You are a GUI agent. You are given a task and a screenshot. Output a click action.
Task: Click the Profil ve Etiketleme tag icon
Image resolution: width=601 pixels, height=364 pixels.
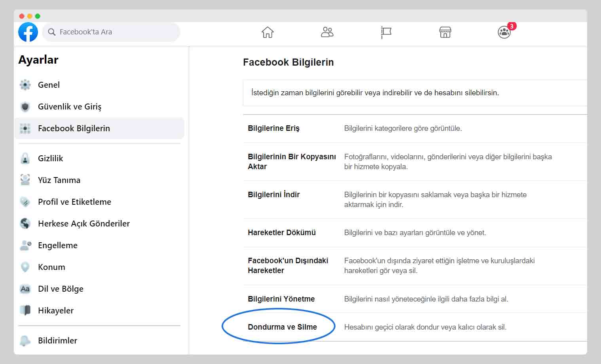tap(25, 202)
